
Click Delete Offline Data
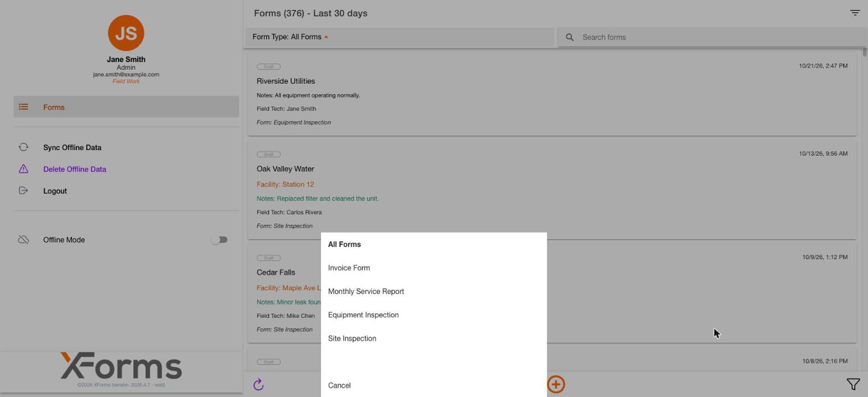pyautogui.click(x=75, y=169)
